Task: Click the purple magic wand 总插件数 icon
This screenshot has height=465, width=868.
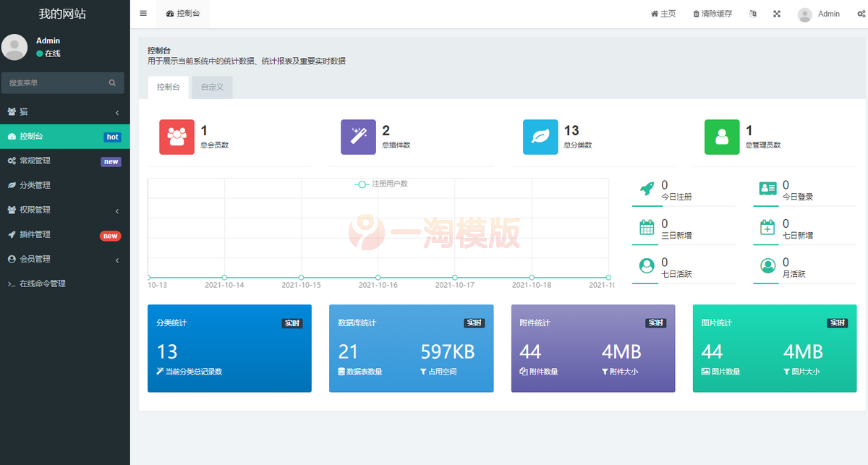Action: (x=358, y=137)
